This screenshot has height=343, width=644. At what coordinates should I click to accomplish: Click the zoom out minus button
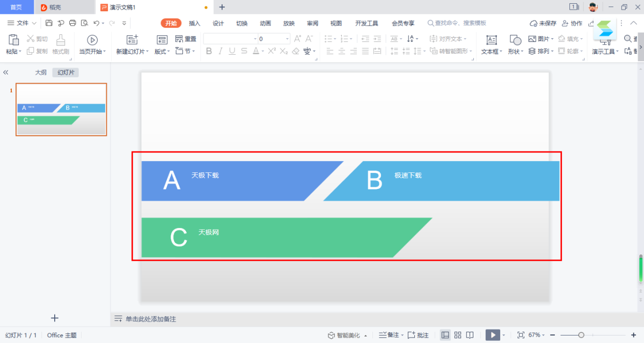(552, 335)
